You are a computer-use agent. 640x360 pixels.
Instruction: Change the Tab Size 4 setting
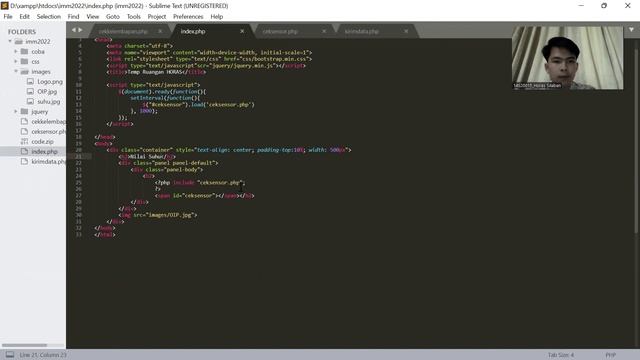(561, 355)
